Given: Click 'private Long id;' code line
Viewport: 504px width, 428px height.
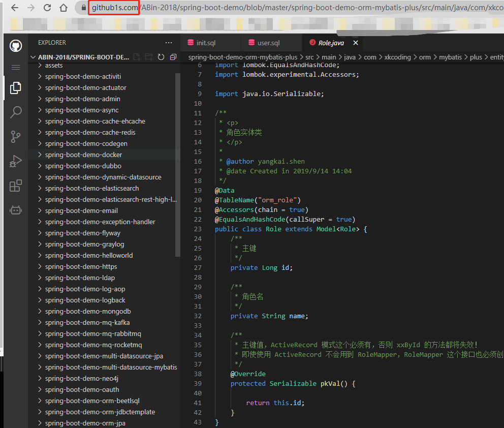Looking at the screenshot, I should pyautogui.click(x=261, y=268).
